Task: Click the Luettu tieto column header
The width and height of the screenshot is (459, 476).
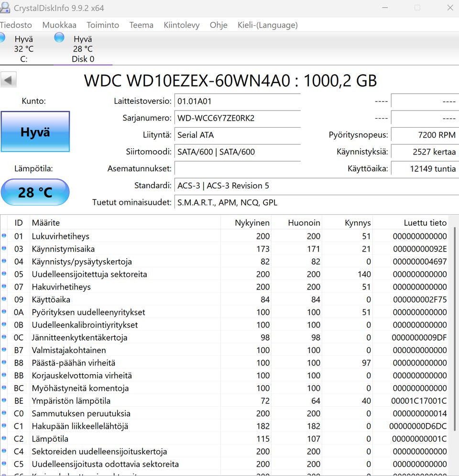Action: 410,222
